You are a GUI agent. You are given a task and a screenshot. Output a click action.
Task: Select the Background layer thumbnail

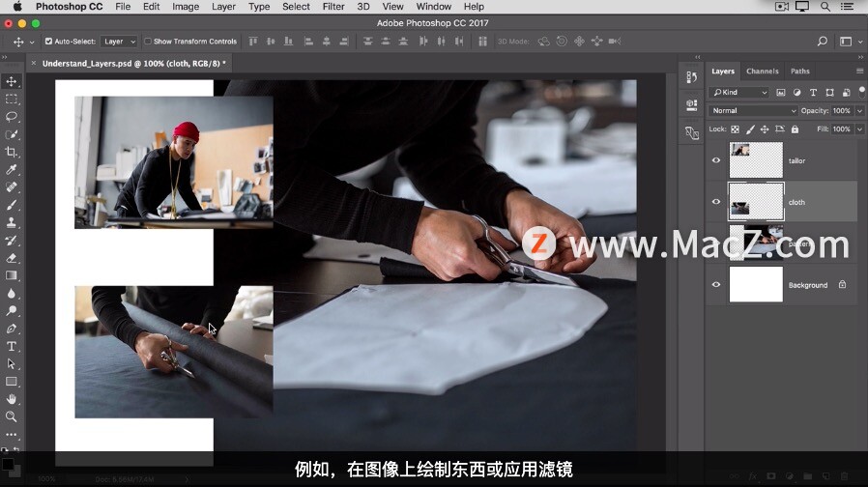click(x=756, y=284)
